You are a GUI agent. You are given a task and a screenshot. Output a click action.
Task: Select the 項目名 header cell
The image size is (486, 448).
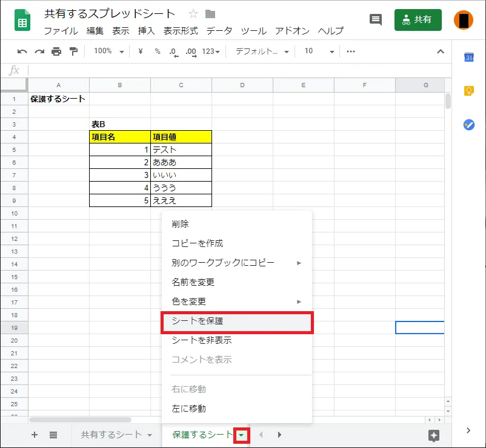point(120,137)
